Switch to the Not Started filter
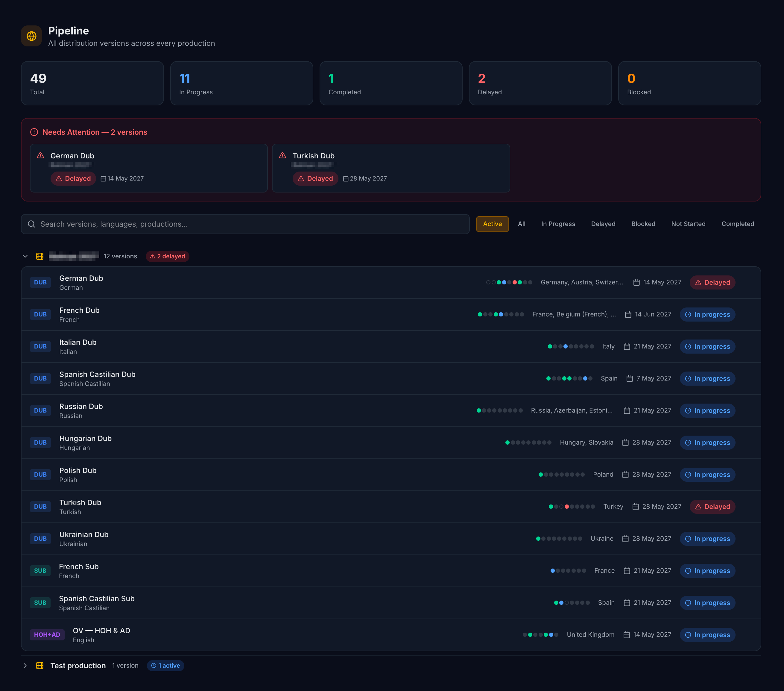This screenshot has height=691, width=784. click(688, 224)
